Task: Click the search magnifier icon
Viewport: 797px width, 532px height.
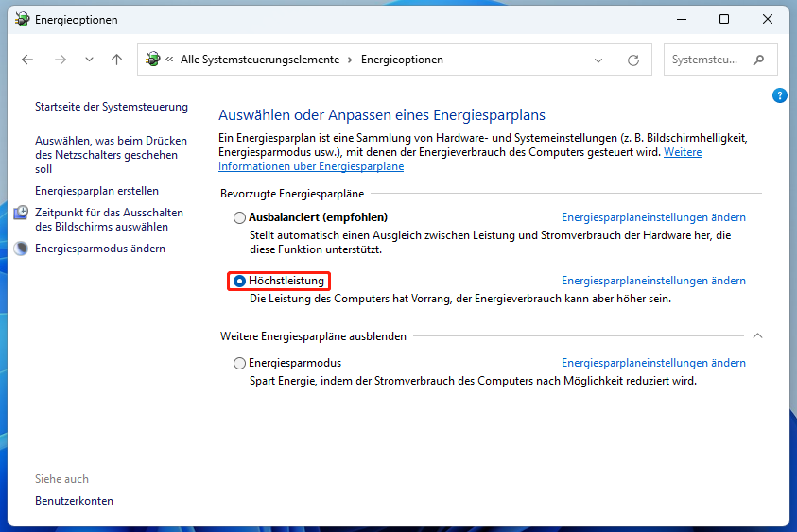Action: [x=759, y=60]
